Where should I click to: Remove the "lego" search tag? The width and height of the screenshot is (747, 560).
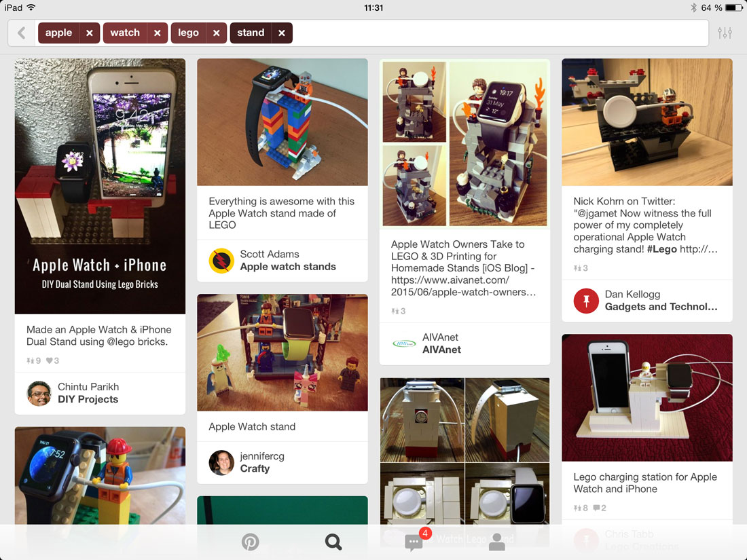[216, 33]
